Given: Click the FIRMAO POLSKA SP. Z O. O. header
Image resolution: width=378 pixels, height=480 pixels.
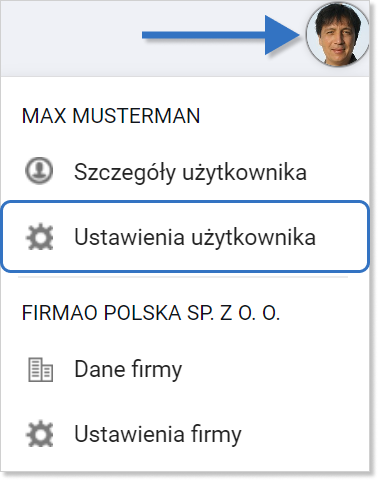Looking at the screenshot, I should 151,313.
